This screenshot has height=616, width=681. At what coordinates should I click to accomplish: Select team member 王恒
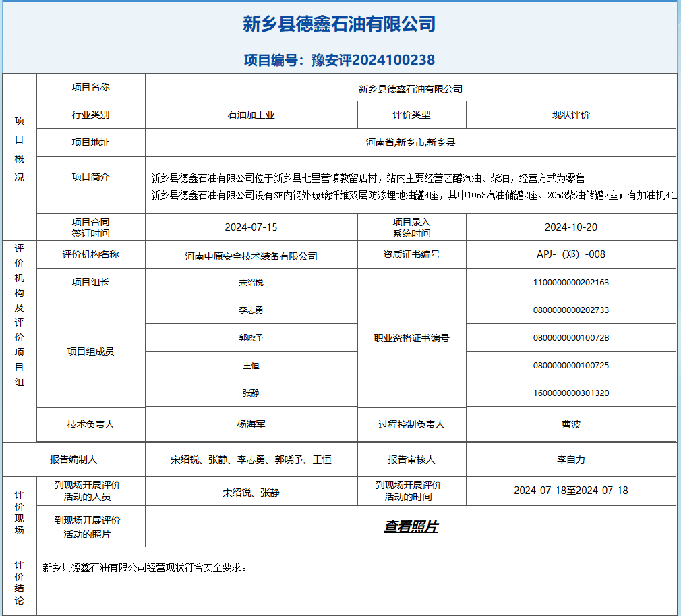click(x=251, y=366)
